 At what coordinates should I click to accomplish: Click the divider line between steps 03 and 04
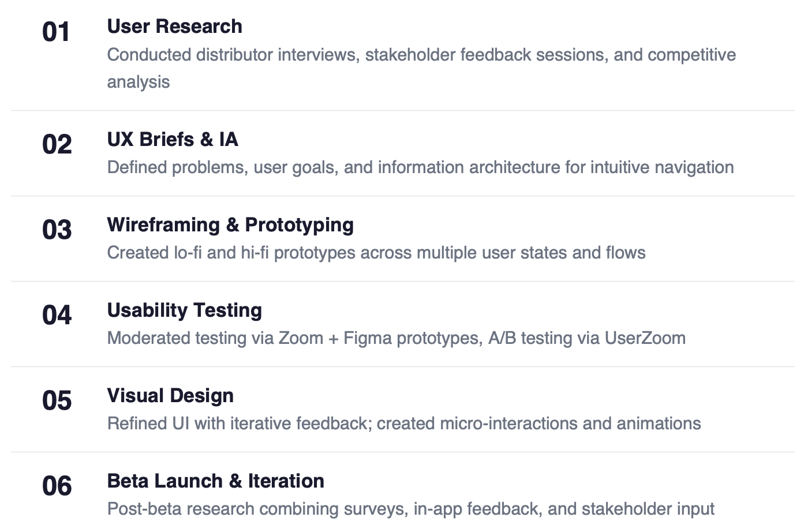point(403,282)
